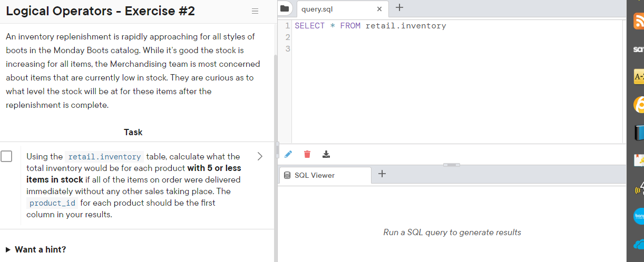Click the editor line with SELECT statement

tap(370, 26)
